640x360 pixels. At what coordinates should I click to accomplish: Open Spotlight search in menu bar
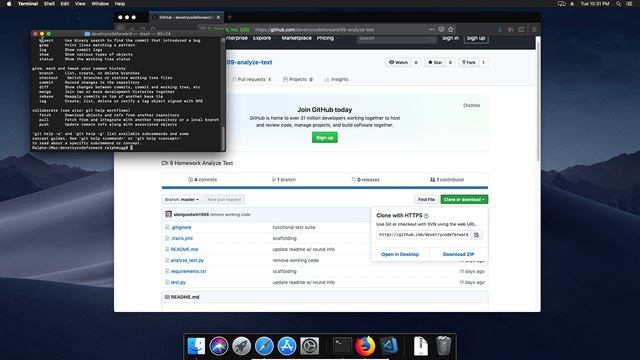618,4
